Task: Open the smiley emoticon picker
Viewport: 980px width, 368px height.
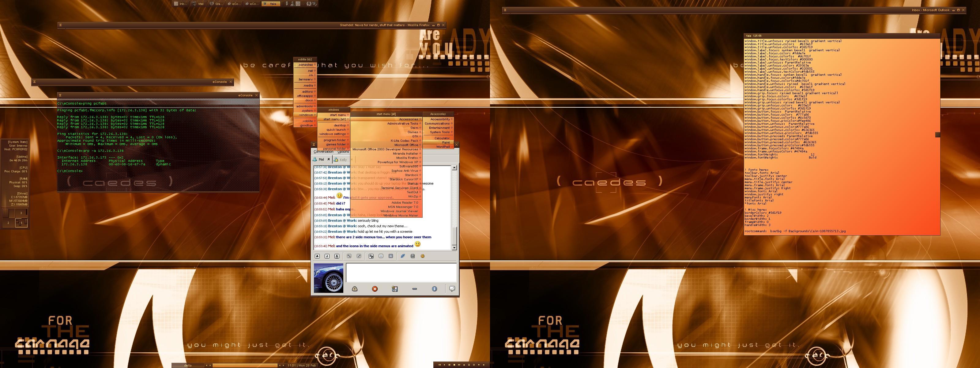Action: coord(422,256)
